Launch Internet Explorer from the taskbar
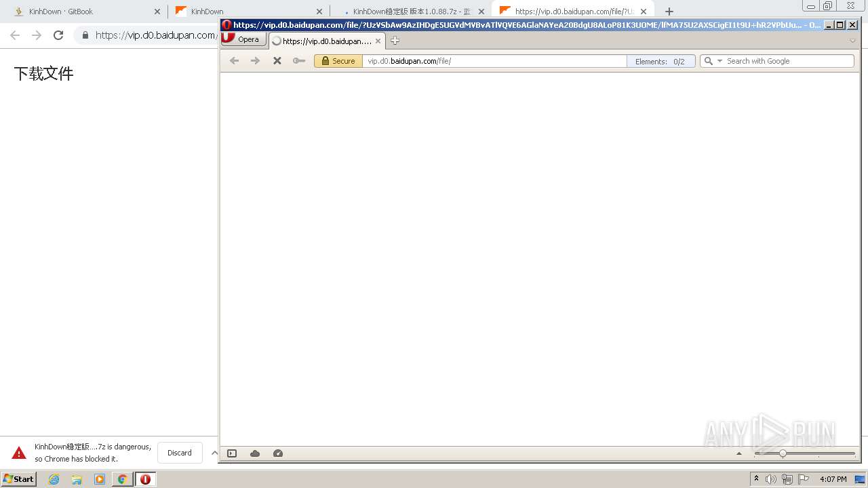868x488 pixels. 54,479
